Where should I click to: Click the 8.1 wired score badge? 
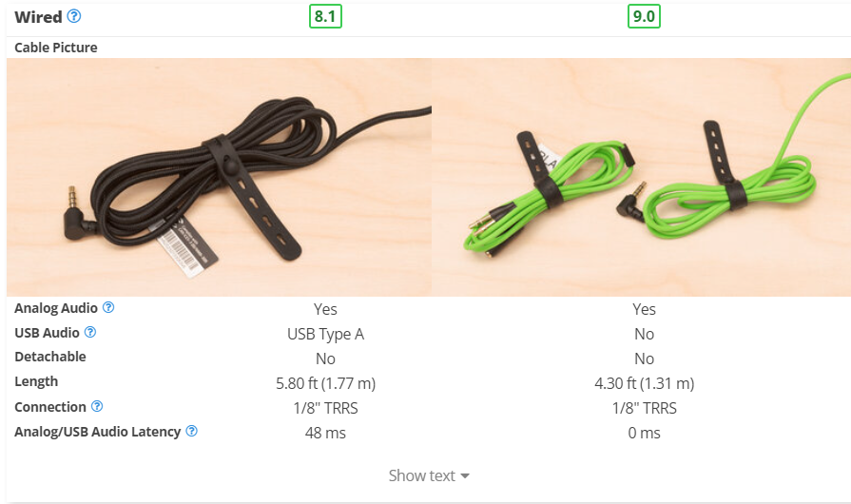325,16
